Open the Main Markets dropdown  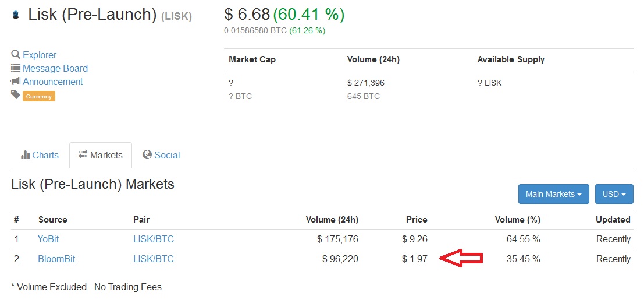pyautogui.click(x=554, y=194)
